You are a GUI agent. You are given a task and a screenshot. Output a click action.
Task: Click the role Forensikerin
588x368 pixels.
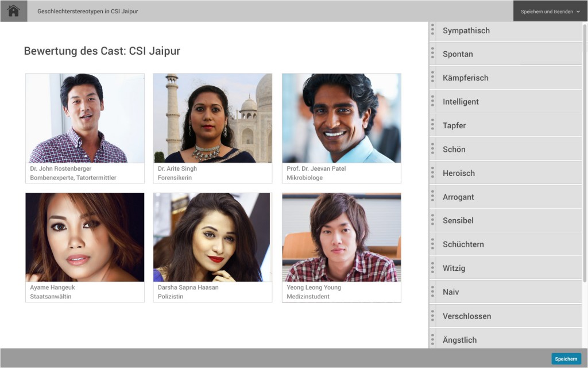coord(175,178)
